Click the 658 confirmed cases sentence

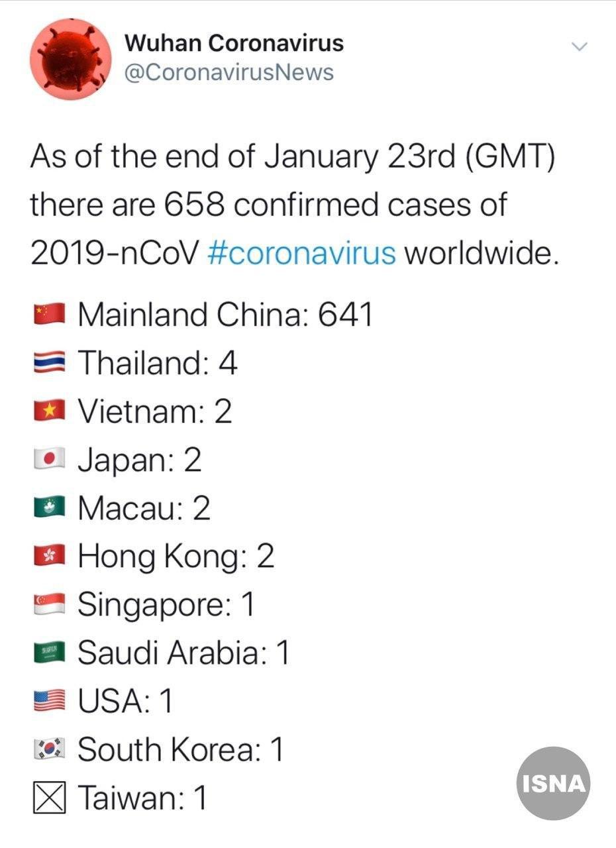[268, 205]
